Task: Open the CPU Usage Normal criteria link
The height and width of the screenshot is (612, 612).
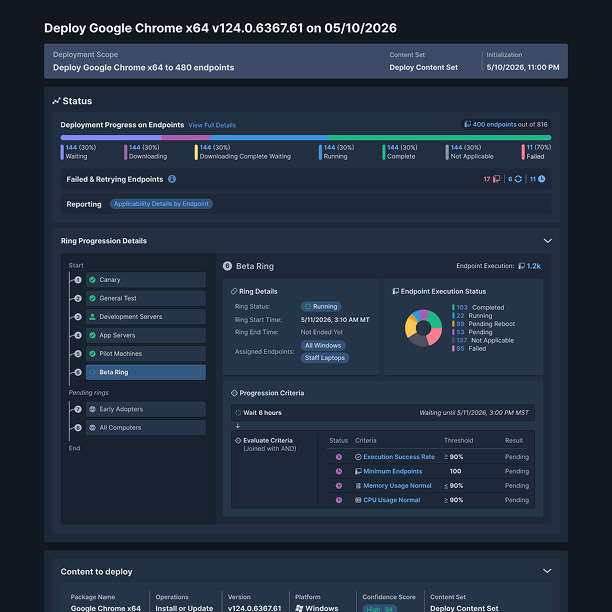Action: 392,500
